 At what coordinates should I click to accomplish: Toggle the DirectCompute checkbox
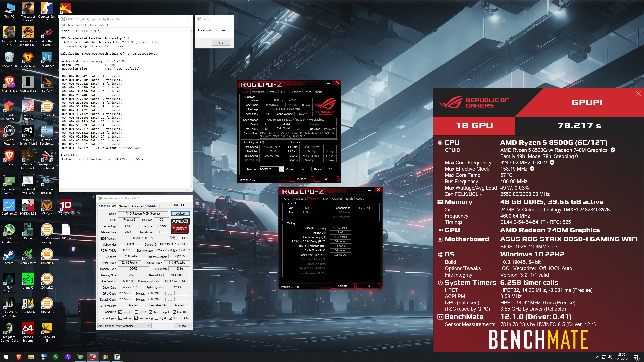point(150,312)
